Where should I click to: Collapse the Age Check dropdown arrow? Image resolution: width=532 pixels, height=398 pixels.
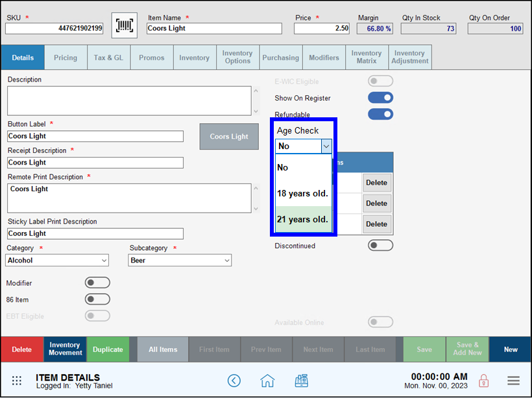coord(326,146)
